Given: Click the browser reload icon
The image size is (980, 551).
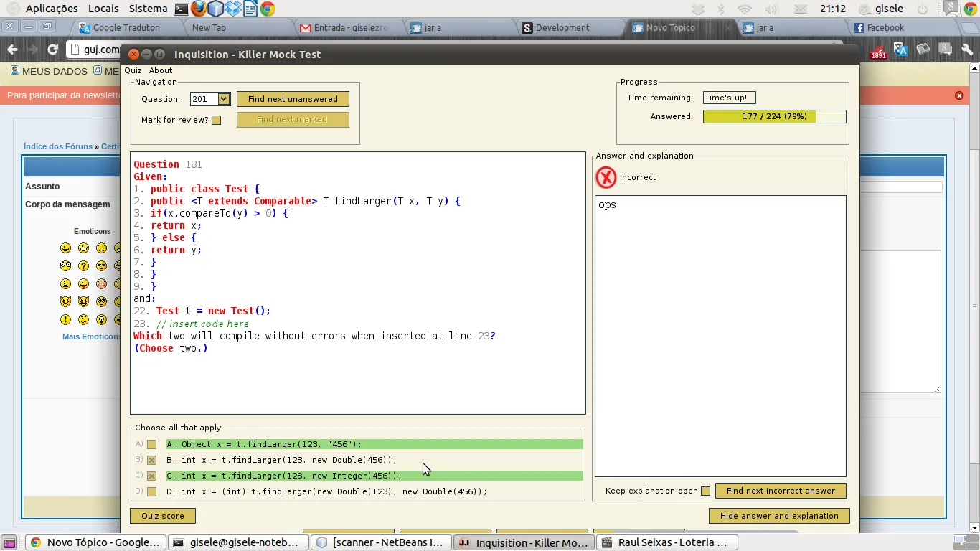Looking at the screenshot, I should tap(52, 50).
